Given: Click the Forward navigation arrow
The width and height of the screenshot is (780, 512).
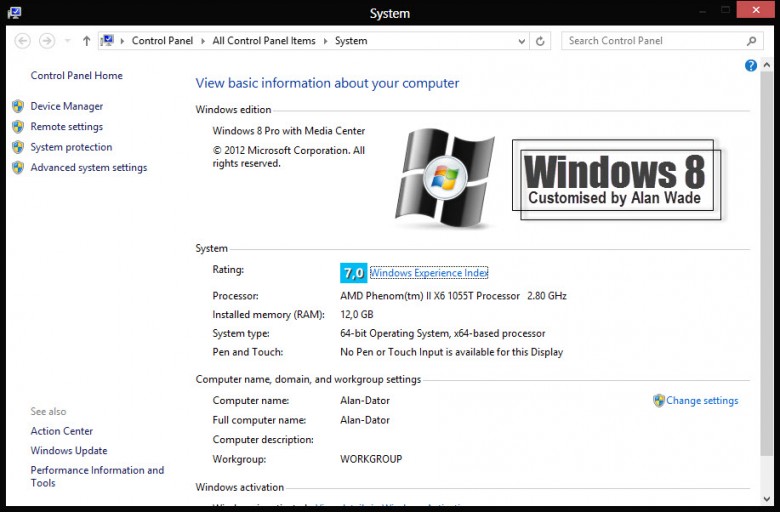Looking at the screenshot, I should pos(47,41).
